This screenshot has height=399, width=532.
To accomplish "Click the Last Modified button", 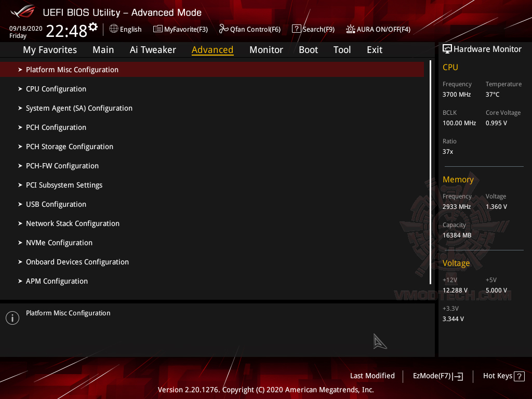I will pos(373,376).
